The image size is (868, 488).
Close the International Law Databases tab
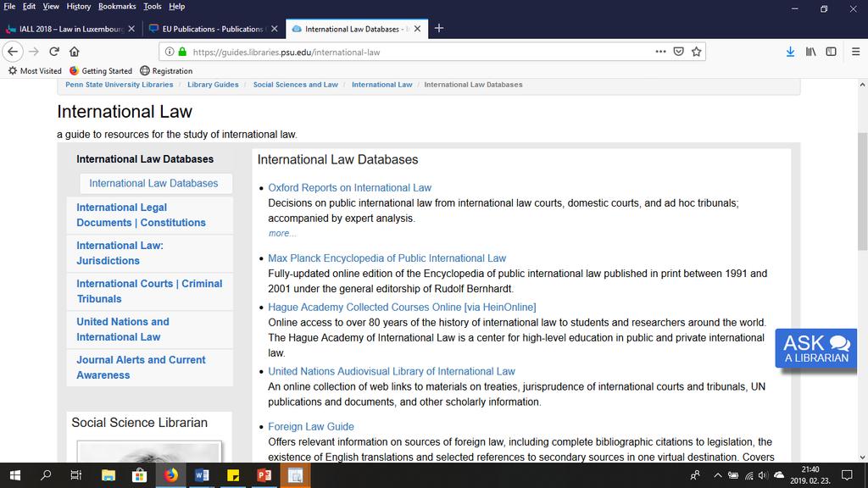[417, 29]
